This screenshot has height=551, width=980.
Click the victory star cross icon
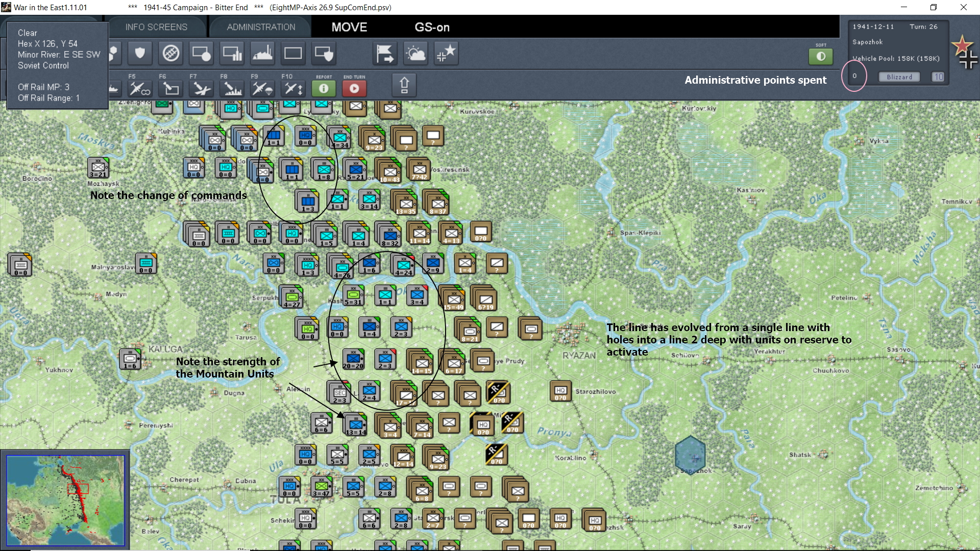(x=446, y=53)
